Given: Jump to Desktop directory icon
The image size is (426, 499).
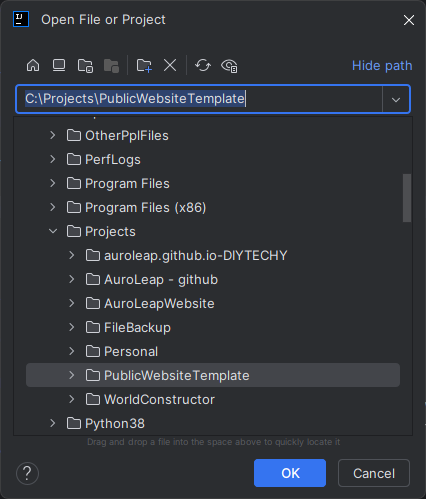Looking at the screenshot, I should tap(59, 65).
